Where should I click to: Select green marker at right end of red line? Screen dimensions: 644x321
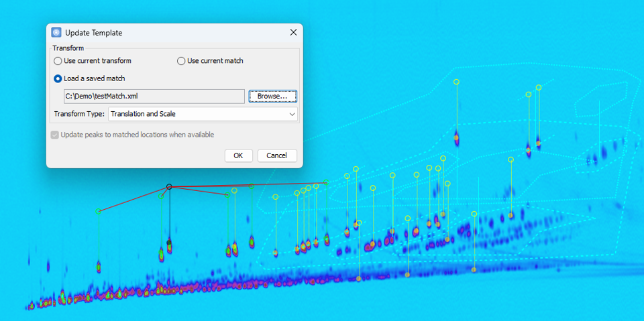pyautogui.click(x=326, y=182)
